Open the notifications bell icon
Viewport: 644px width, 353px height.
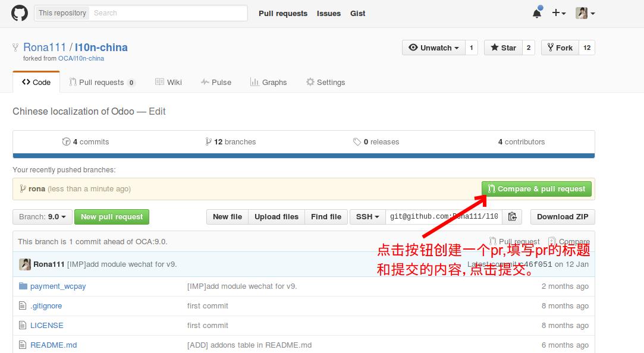pos(536,13)
